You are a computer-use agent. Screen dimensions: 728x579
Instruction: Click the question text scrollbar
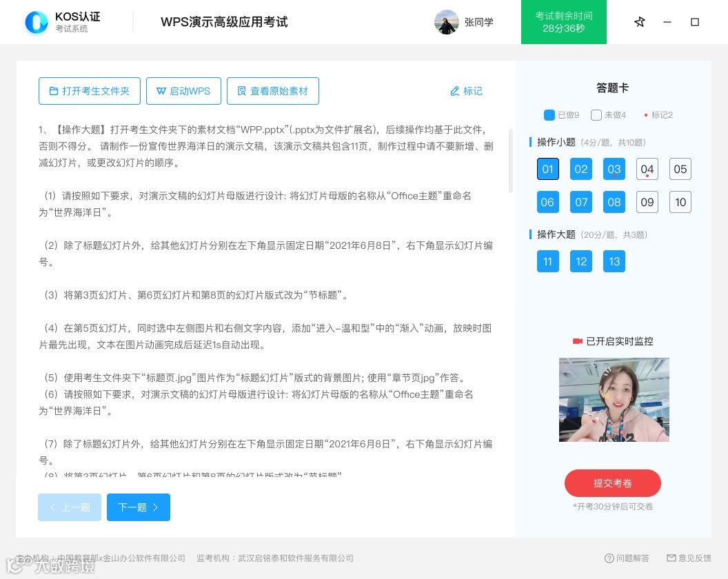click(x=510, y=161)
